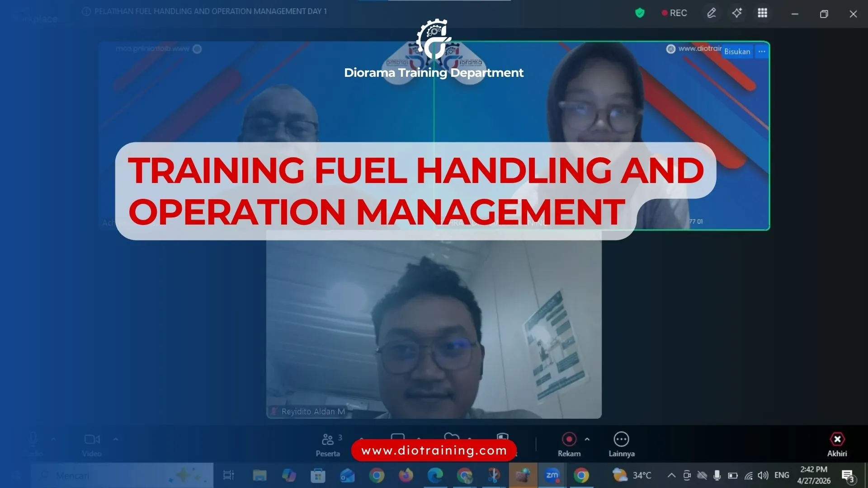Open the AI Companion sparkle icon
Screen dimensions: 868x488
737,13
